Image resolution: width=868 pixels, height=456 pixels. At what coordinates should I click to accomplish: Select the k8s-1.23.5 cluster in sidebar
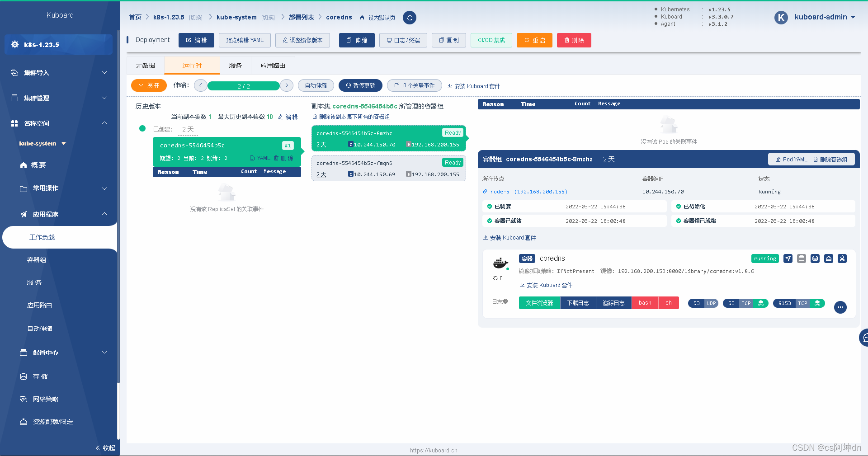(58, 44)
